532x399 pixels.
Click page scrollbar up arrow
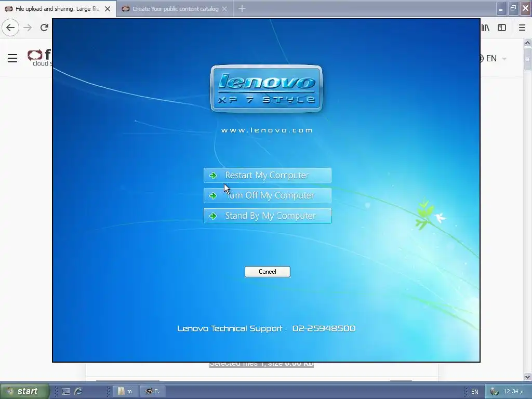[527, 43]
